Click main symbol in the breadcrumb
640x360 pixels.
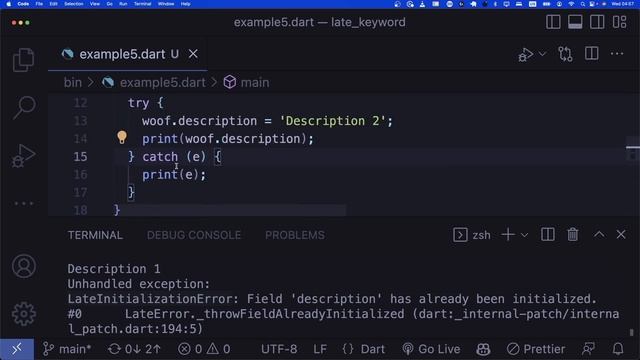click(x=255, y=82)
